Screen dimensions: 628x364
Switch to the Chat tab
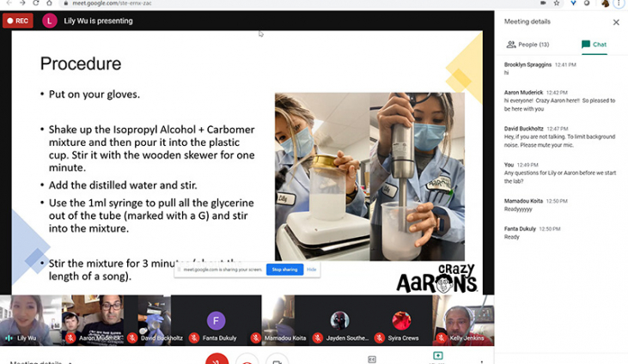tap(594, 45)
